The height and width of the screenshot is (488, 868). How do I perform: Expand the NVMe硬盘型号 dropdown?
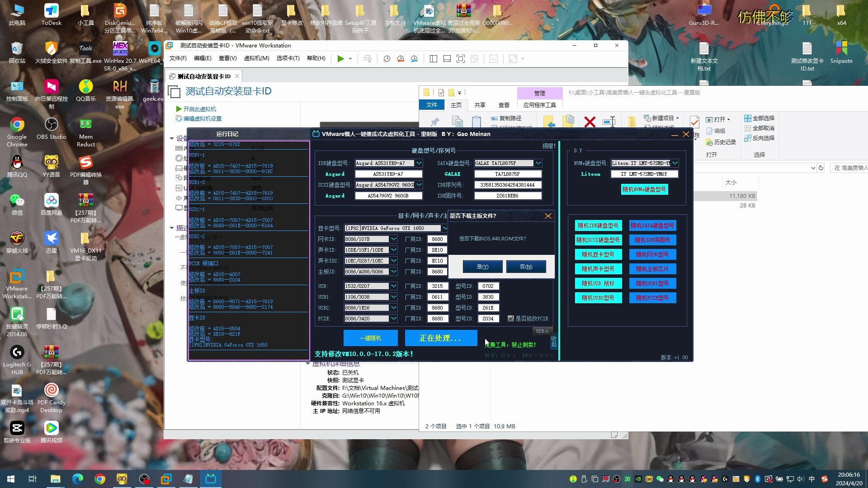675,163
